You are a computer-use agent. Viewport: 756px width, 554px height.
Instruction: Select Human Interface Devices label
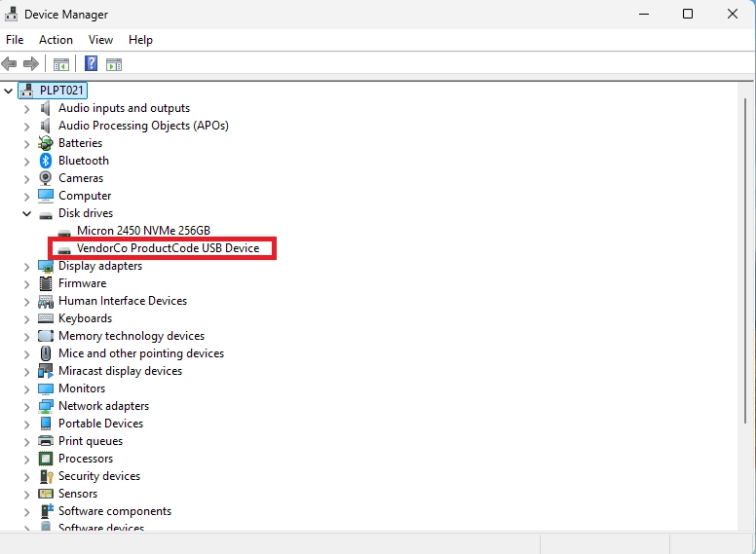(123, 301)
